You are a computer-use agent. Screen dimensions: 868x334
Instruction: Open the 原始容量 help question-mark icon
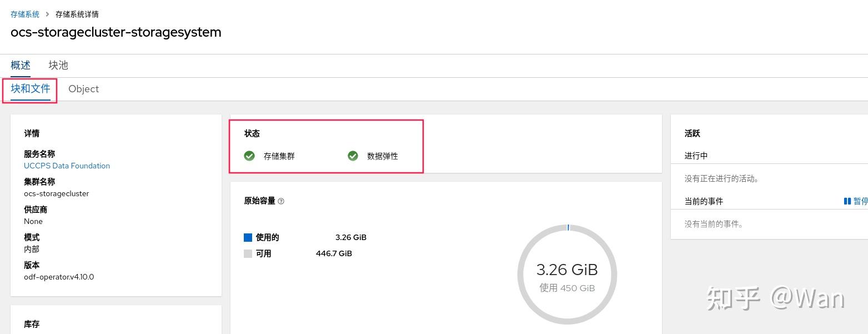click(281, 201)
